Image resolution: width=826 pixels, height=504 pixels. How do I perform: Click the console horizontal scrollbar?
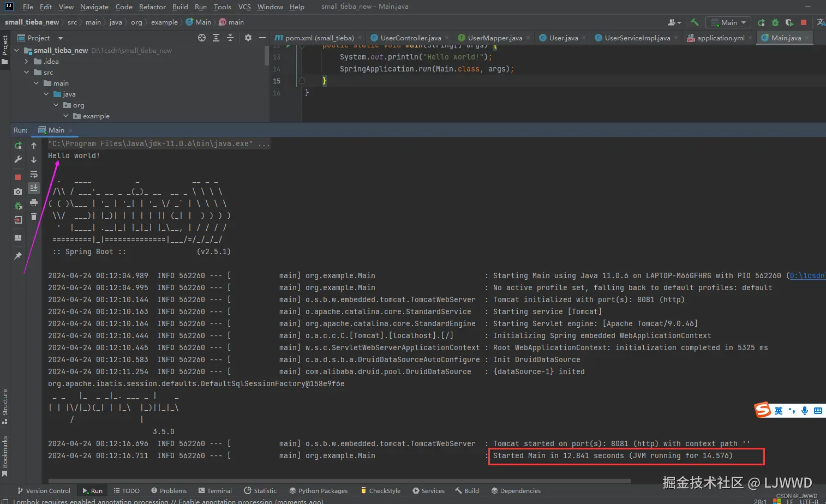click(338, 481)
